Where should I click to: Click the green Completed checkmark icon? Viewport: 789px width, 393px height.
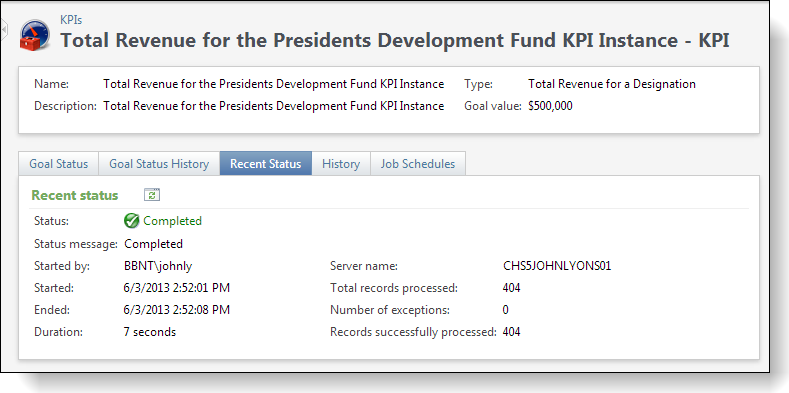(x=131, y=221)
